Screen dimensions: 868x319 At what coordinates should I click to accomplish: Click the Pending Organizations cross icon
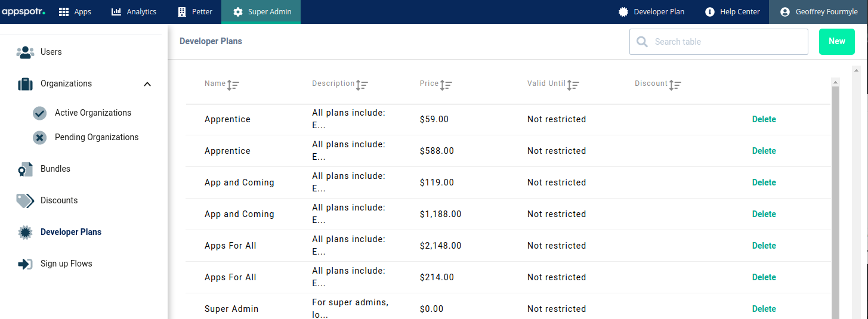[39, 138]
